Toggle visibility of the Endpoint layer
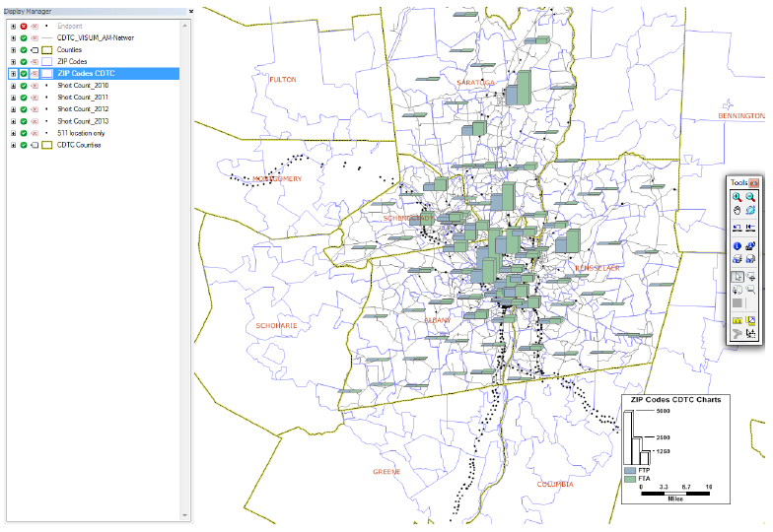Image resolution: width=773 pixels, height=532 pixels. point(23,25)
